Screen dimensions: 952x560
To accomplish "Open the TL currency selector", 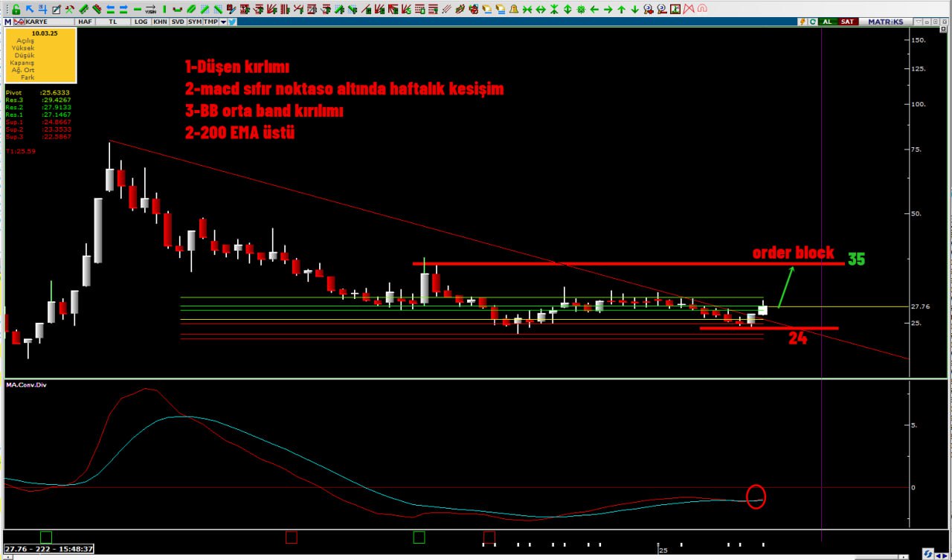I will click(x=113, y=22).
